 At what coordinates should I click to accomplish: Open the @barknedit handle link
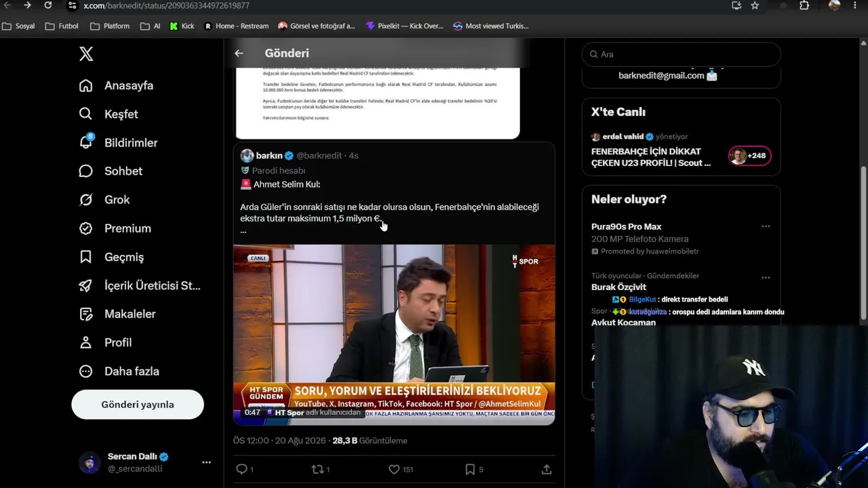point(319,155)
